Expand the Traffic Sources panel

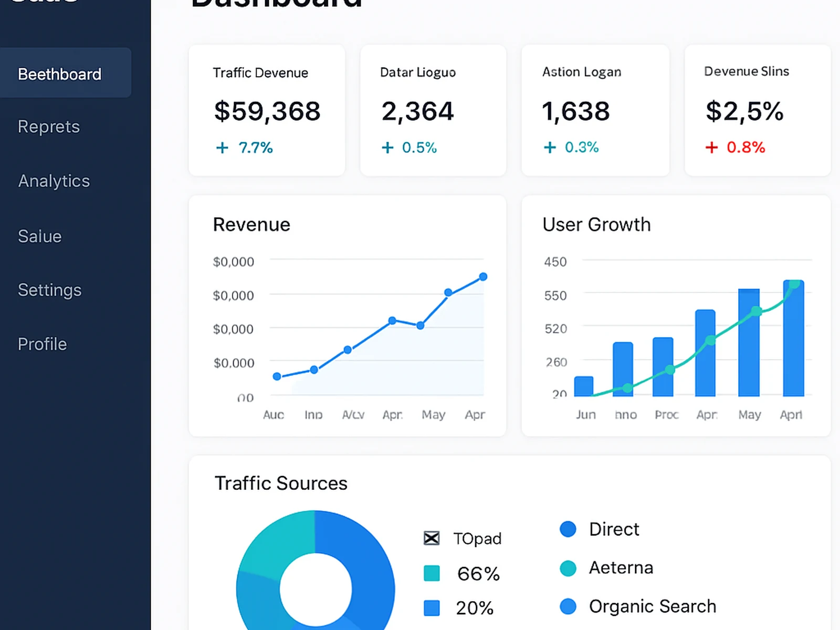509,541
